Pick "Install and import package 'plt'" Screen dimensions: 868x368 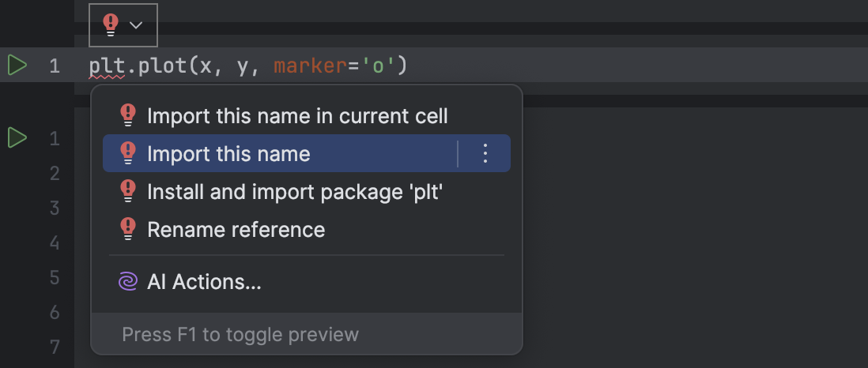tap(294, 191)
